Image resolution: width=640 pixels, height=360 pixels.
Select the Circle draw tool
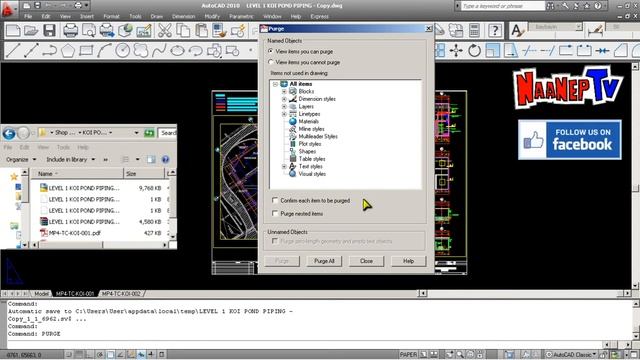(x=122, y=51)
